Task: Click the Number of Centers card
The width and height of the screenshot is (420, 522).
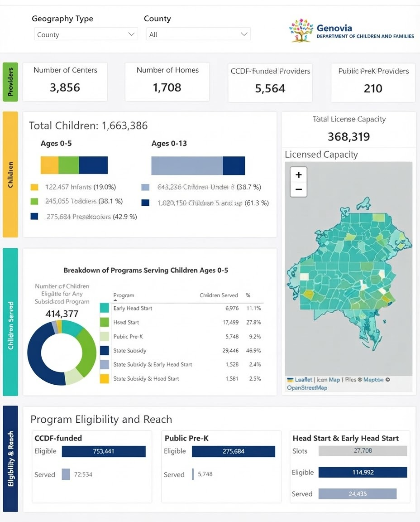Action: point(65,82)
